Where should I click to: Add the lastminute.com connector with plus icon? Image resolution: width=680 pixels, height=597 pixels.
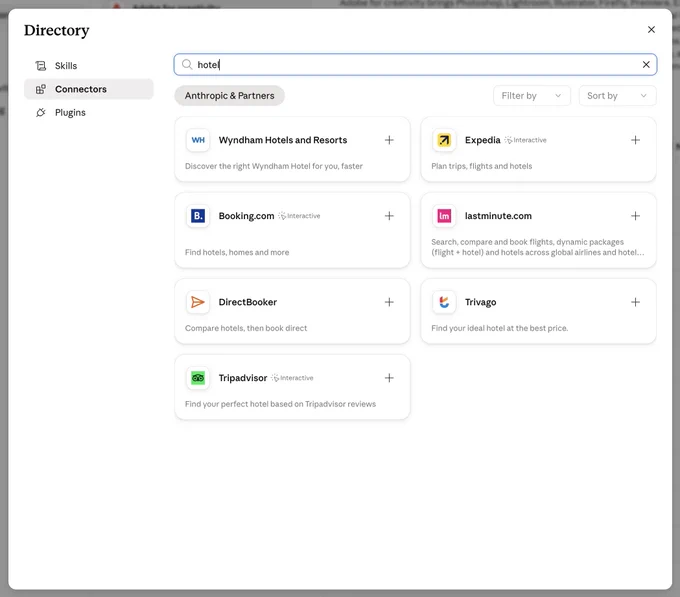pyautogui.click(x=635, y=216)
